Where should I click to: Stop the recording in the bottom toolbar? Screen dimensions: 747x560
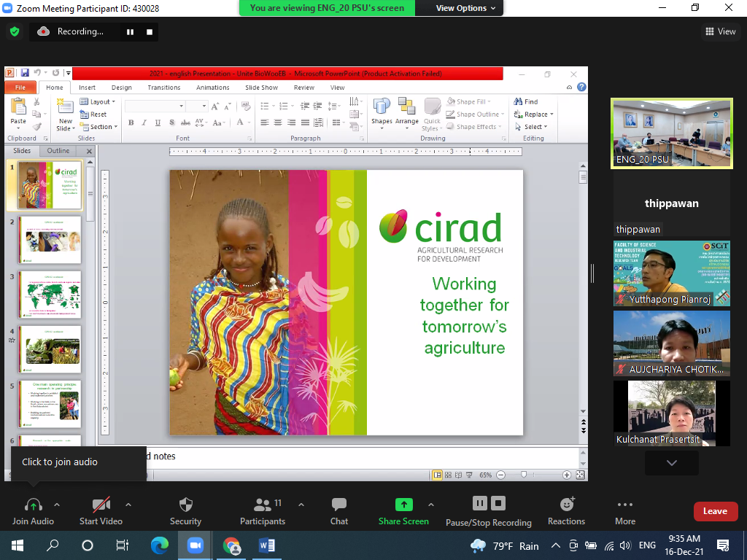498,503
